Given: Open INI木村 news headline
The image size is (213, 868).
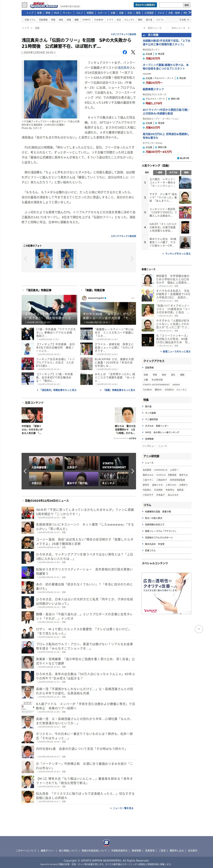Looking at the screenshot, I should [85, 511].
